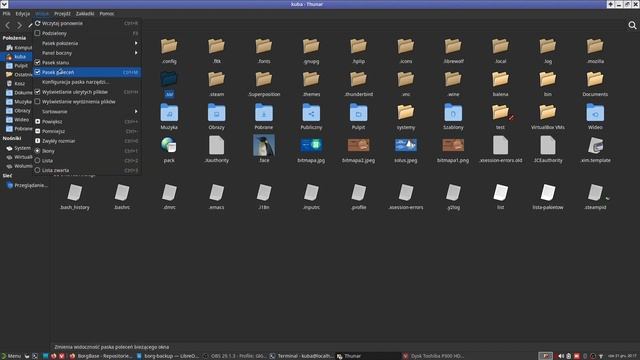Select the Documents folder
The image size is (640, 360).
tap(595, 84)
